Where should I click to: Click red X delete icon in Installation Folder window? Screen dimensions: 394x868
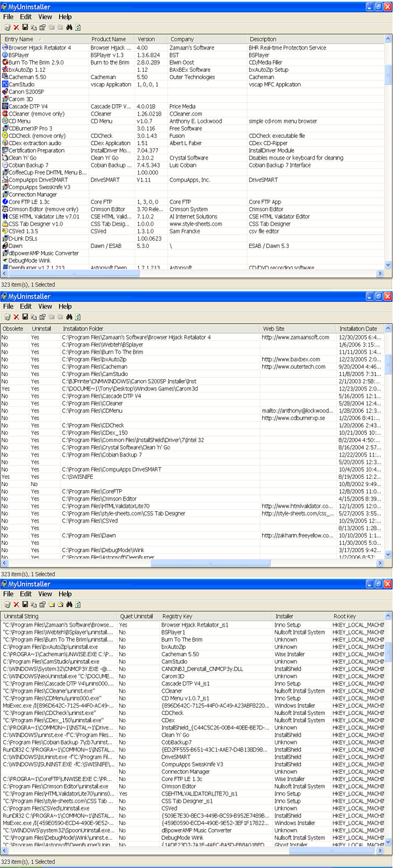point(16,317)
